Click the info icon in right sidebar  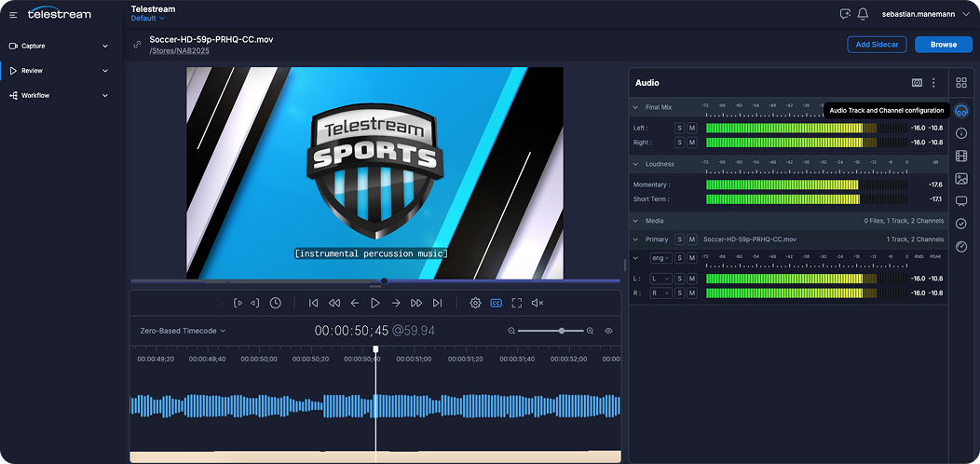[x=961, y=133]
